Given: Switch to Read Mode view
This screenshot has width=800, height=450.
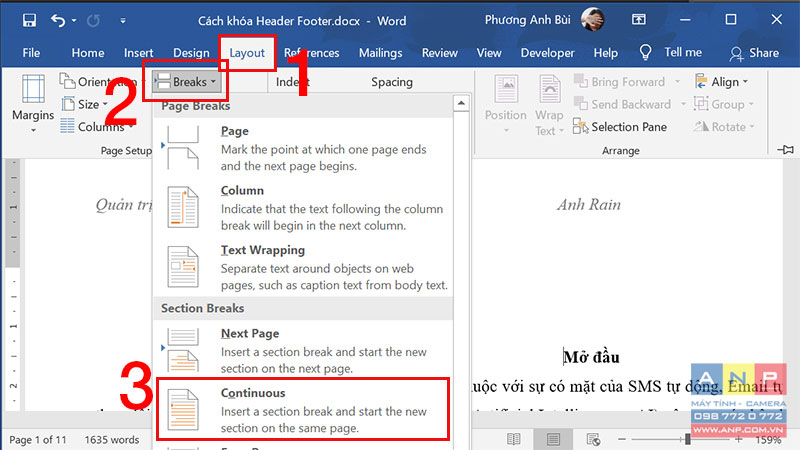Looking at the screenshot, I should [x=514, y=439].
